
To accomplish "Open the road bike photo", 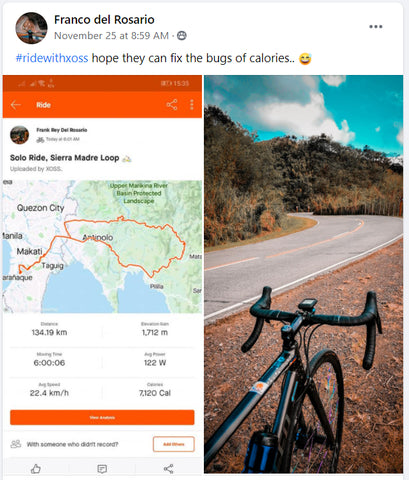I will click(x=303, y=274).
